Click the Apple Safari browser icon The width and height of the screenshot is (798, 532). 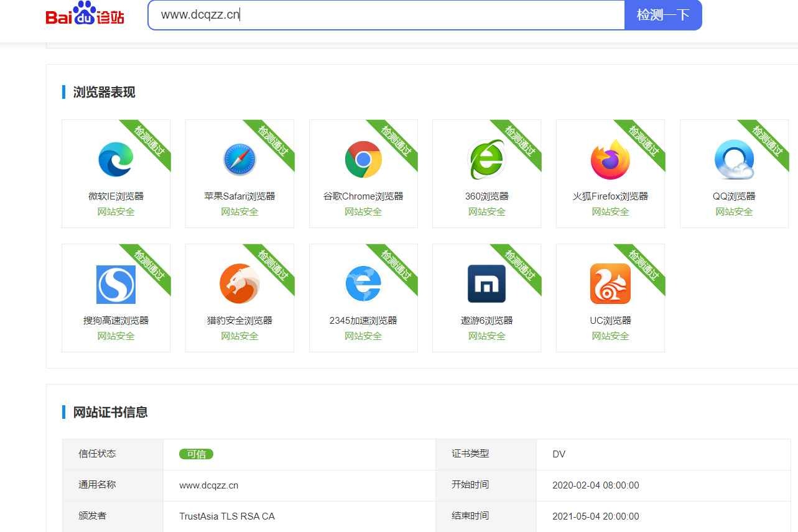(239, 159)
